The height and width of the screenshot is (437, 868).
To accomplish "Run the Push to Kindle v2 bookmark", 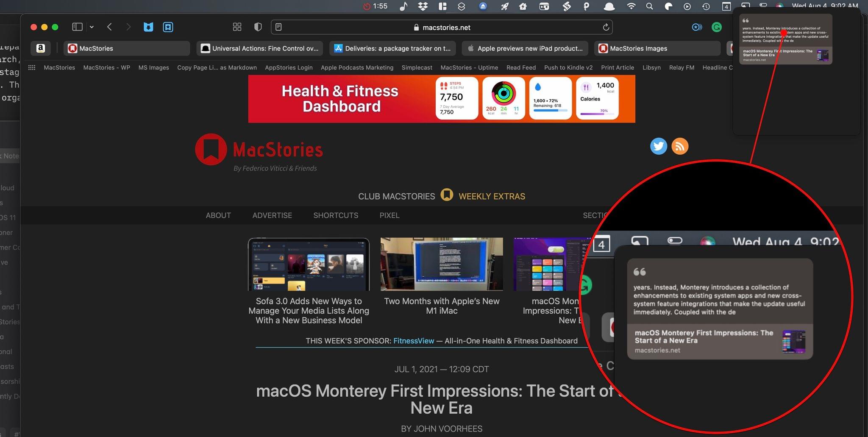I will point(568,67).
